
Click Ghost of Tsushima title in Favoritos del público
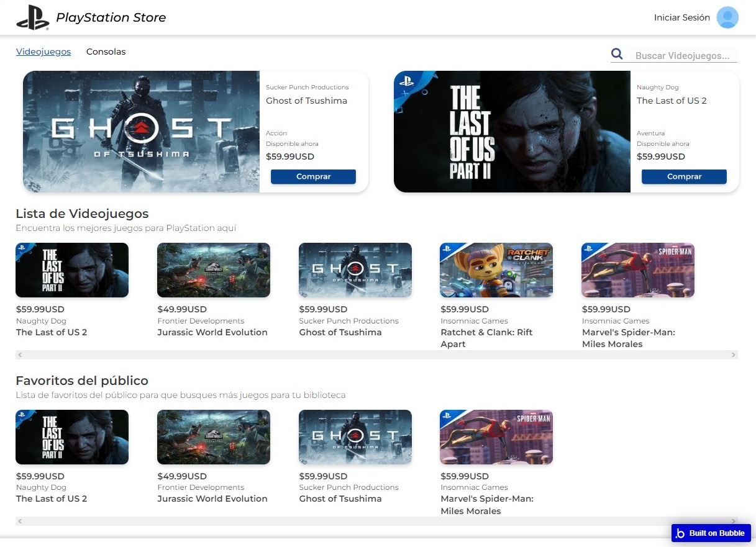(340, 499)
